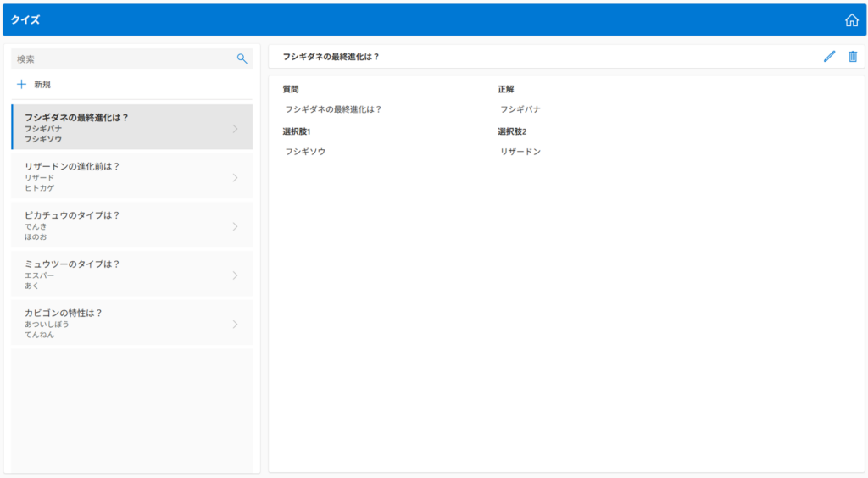Click the search magnifier icon
Viewport: 868px width, 478px height.
pyautogui.click(x=242, y=58)
